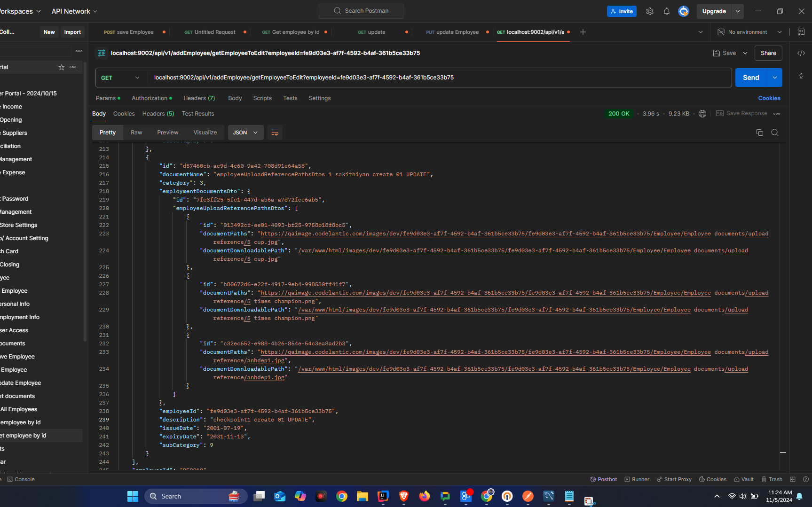The width and height of the screenshot is (812, 507).
Task: Expand Workspaces menu
Action: coord(20,11)
